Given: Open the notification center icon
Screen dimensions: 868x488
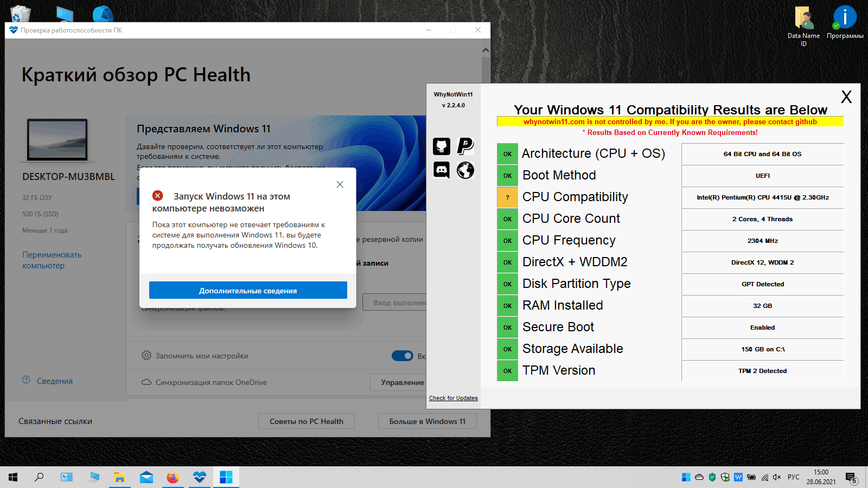Looking at the screenshot, I should tap(851, 478).
